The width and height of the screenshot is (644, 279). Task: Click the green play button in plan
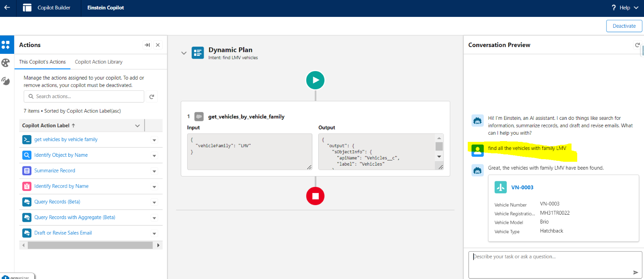pyautogui.click(x=315, y=80)
